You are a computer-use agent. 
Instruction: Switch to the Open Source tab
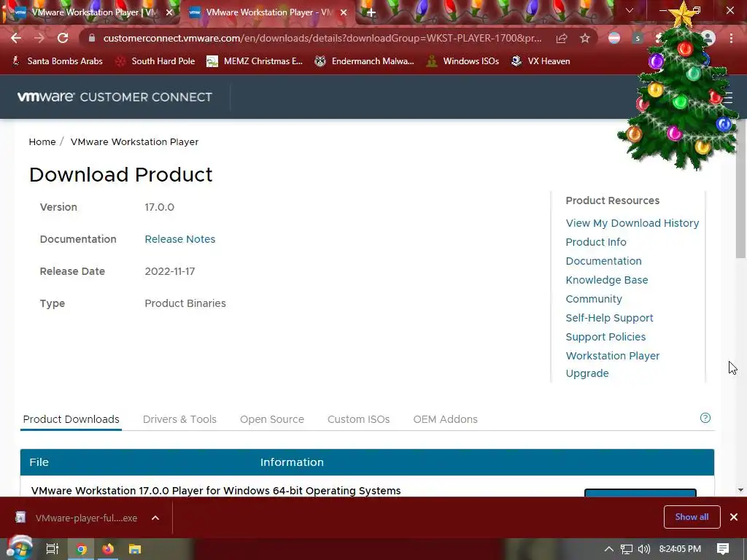pyautogui.click(x=271, y=419)
